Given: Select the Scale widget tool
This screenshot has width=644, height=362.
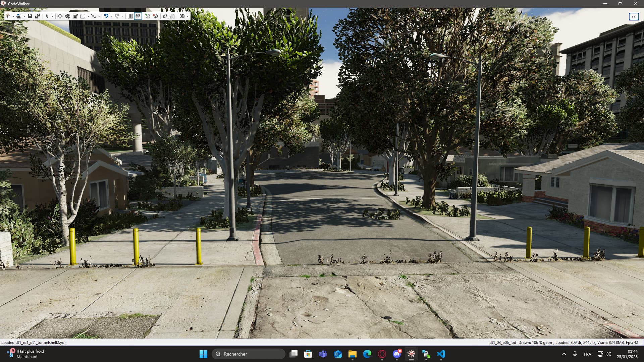Looking at the screenshot, I should [75, 16].
